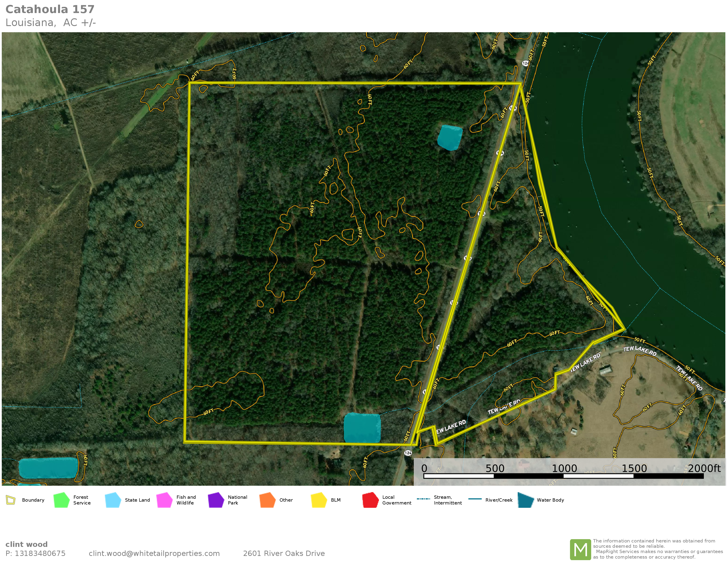The image size is (728, 563).
Task: Click the teal pond at property's south edge
Action: click(362, 428)
